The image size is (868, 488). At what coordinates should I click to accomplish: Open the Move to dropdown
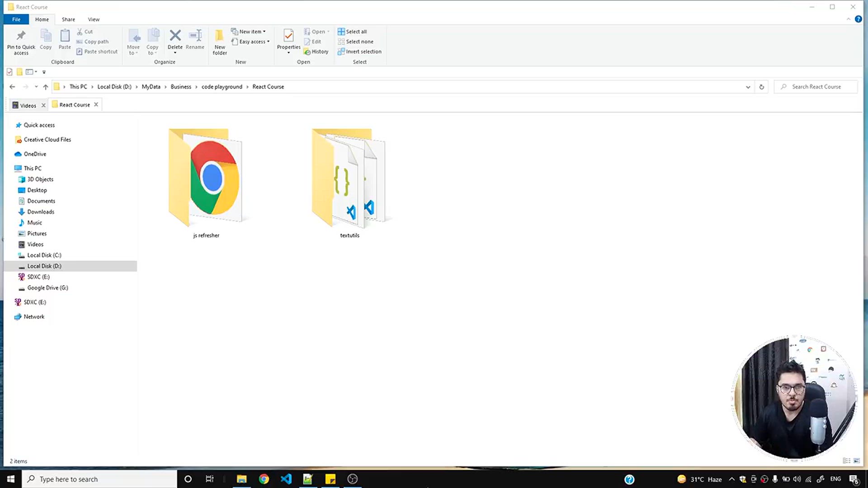pyautogui.click(x=133, y=42)
